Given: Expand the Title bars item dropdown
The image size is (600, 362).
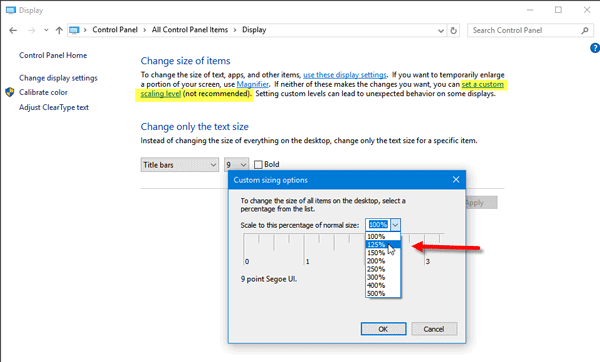Looking at the screenshot, I should [x=179, y=165].
